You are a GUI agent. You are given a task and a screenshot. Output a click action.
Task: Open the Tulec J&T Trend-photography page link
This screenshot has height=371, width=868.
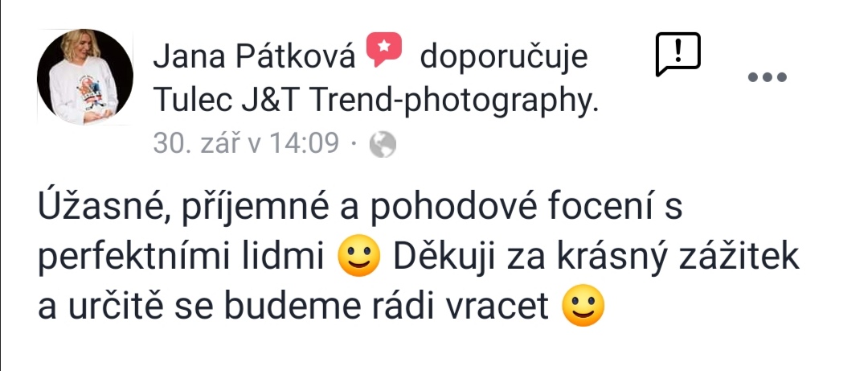tap(376, 101)
